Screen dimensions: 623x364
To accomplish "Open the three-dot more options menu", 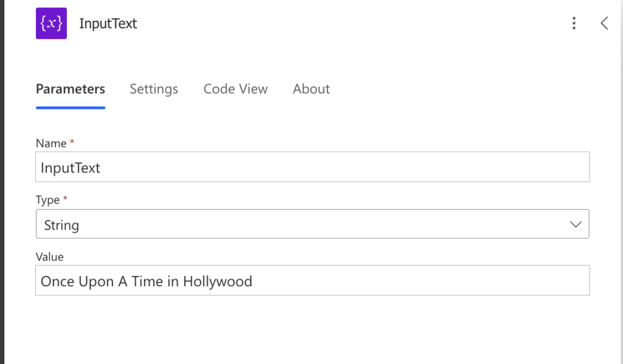I will click(x=574, y=24).
